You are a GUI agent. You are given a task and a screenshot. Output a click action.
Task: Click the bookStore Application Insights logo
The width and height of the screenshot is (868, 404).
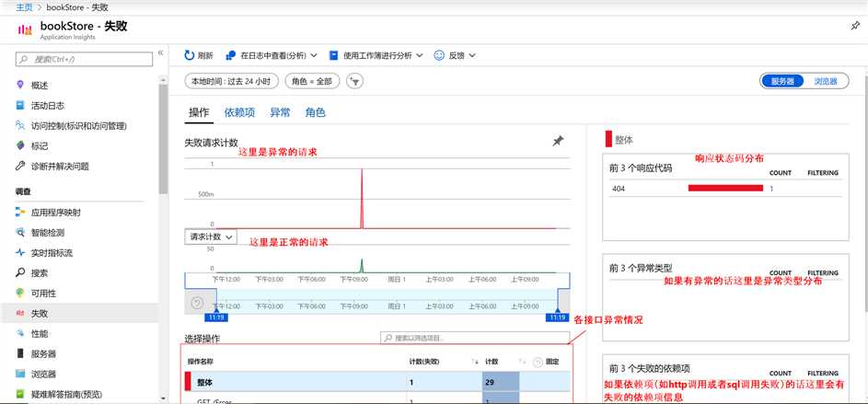pos(25,29)
